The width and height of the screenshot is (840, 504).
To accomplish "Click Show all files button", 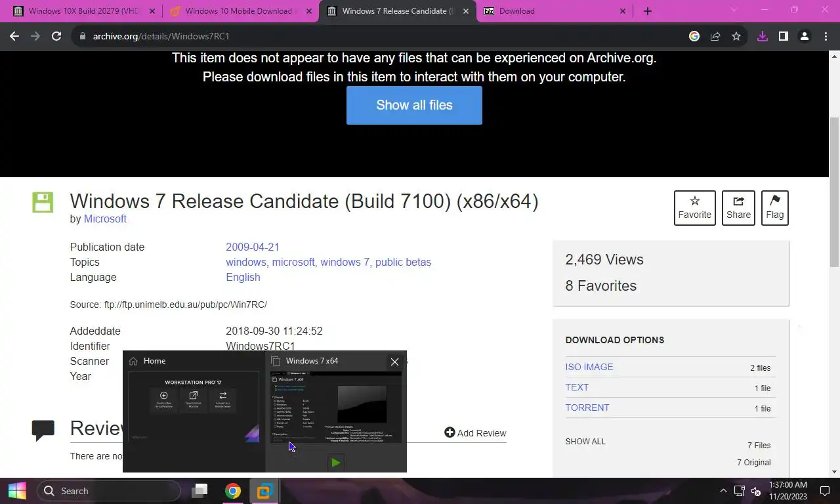I will tap(414, 105).
